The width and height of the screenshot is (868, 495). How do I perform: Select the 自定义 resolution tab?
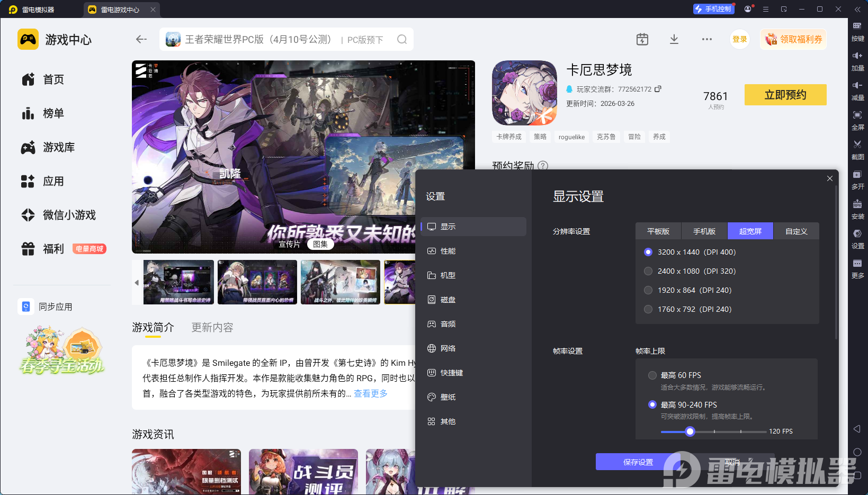(797, 231)
